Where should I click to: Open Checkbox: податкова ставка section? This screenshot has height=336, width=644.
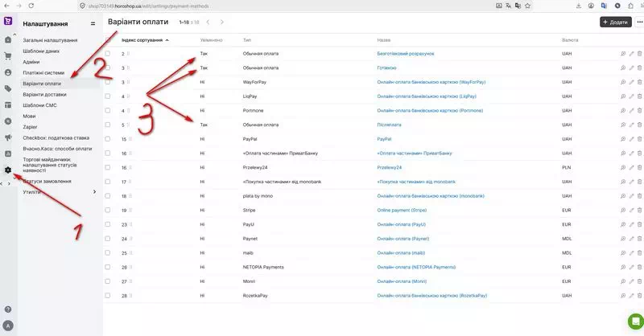tap(56, 138)
